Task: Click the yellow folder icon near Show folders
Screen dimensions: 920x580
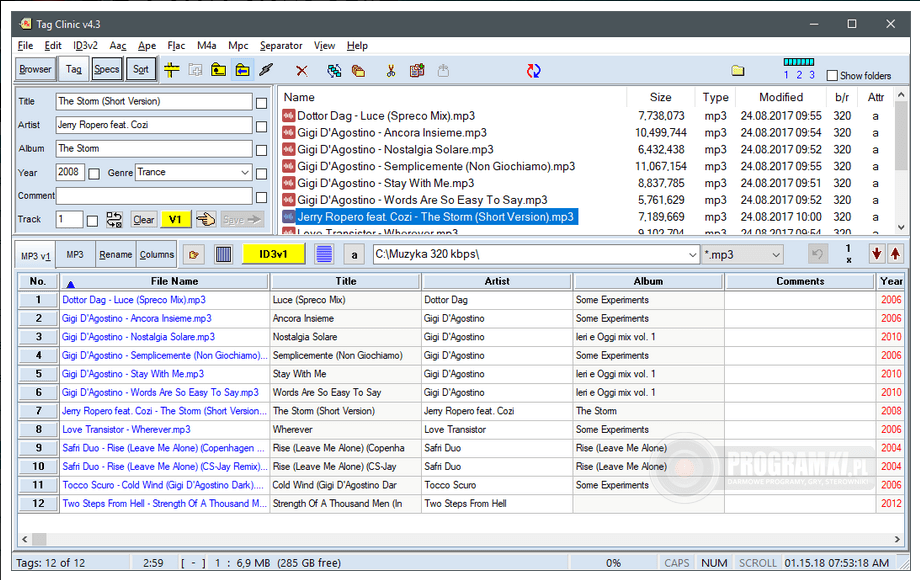Action: pos(738,71)
